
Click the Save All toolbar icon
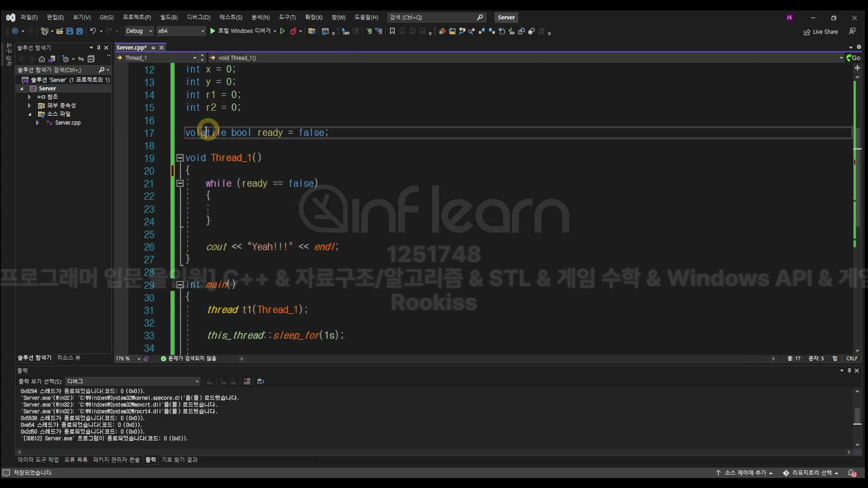coord(80,31)
